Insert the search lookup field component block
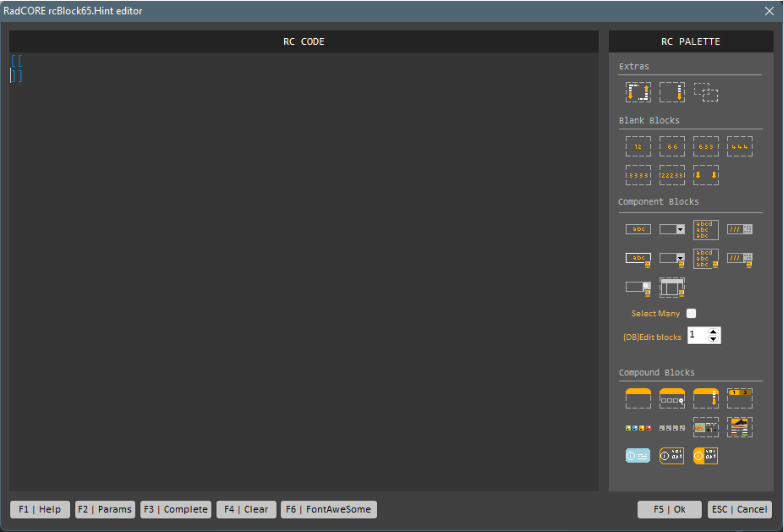 click(x=638, y=288)
